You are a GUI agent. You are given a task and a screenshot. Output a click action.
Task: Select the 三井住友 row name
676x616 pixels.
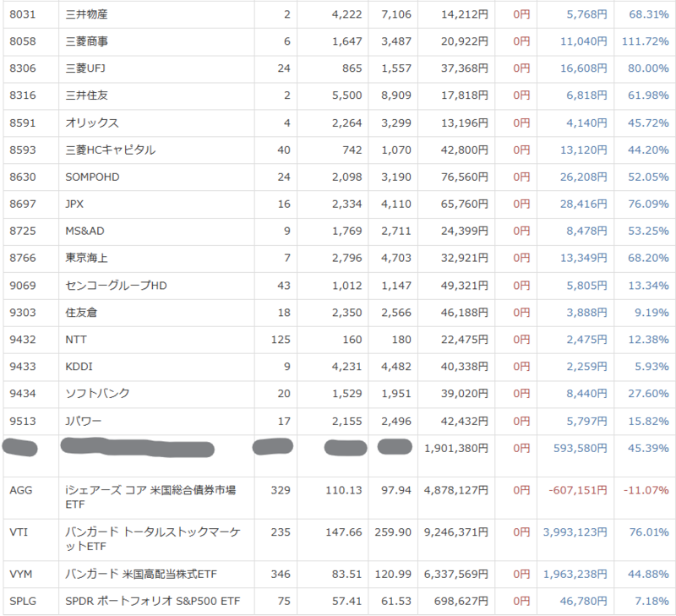(86, 95)
